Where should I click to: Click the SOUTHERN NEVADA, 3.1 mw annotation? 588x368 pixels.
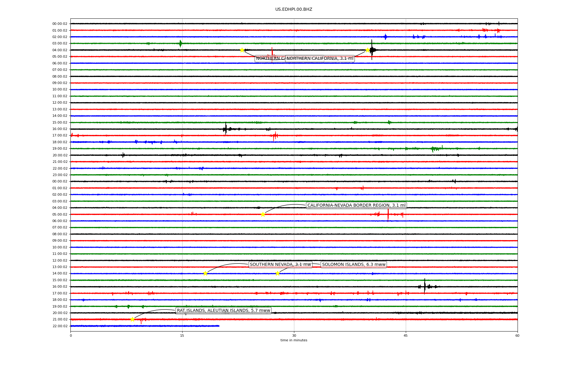pos(280,264)
